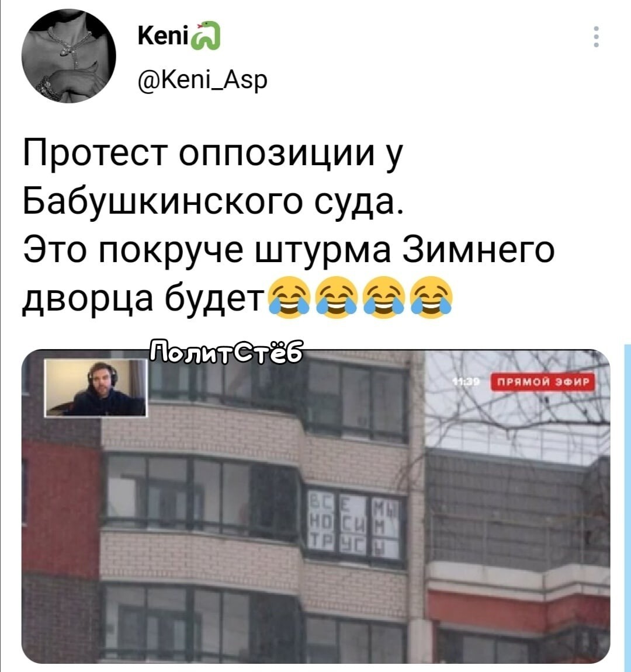Open the @Keni_Asp handle link
The width and height of the screenshot is (631, 672).
click(203, 79)
